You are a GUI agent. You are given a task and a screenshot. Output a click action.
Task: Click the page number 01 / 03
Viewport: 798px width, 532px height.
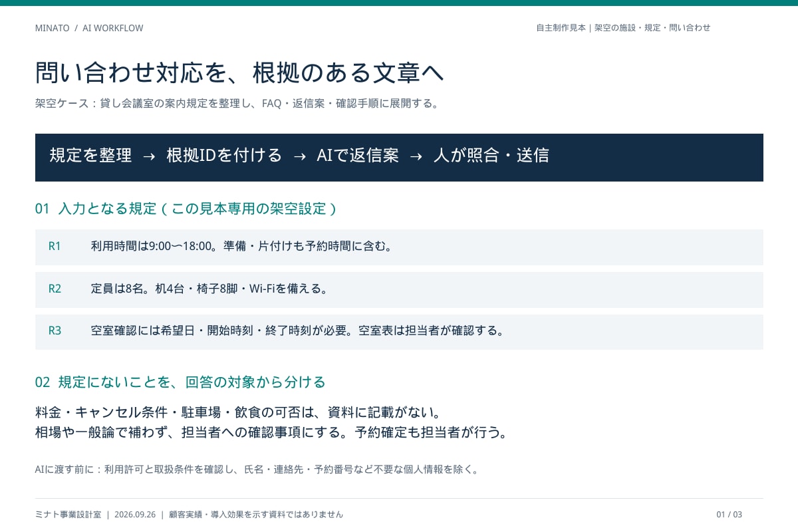pos(730,515)
